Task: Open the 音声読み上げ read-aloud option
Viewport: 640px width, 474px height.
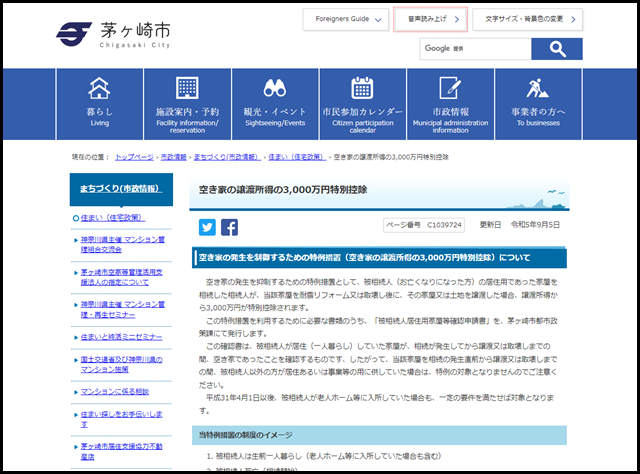Action: 429,19
